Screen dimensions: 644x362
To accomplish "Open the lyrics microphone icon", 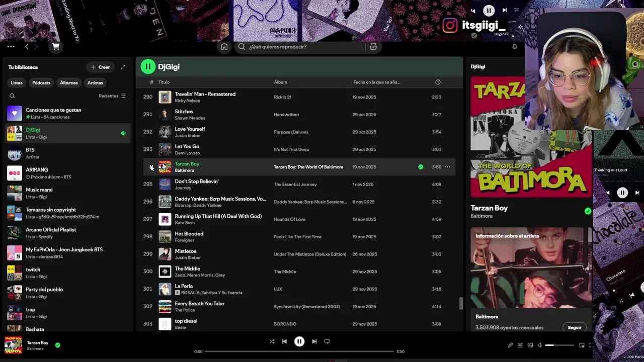I will tap(510, 345).
